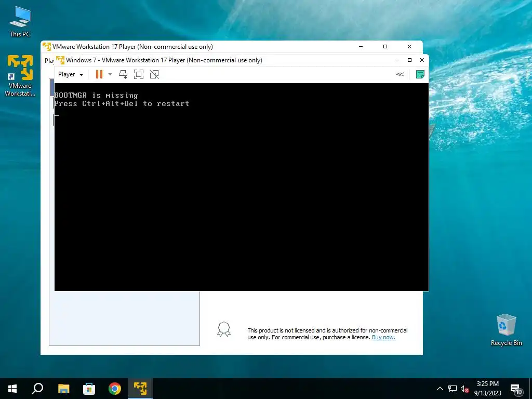The width and height of the screenshot is (532, 399).
Task: Open the Player menu in the Windows 7 VM window
Action: pos(71,74)
